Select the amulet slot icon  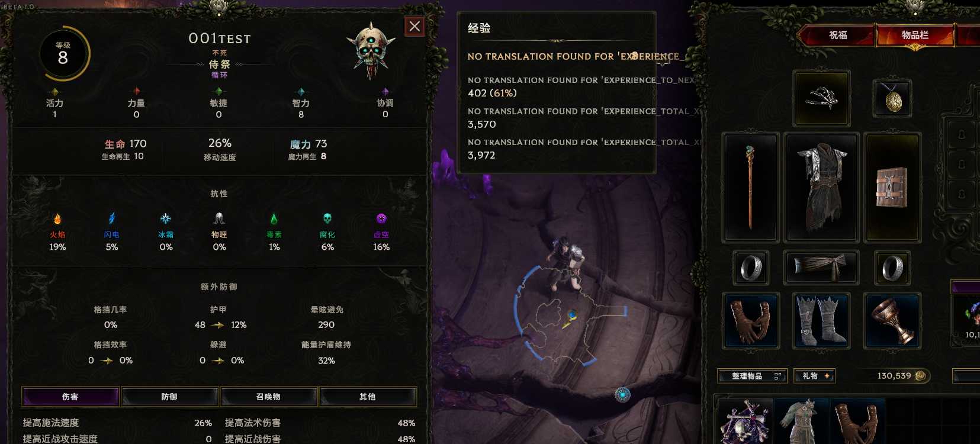(892, 98)
